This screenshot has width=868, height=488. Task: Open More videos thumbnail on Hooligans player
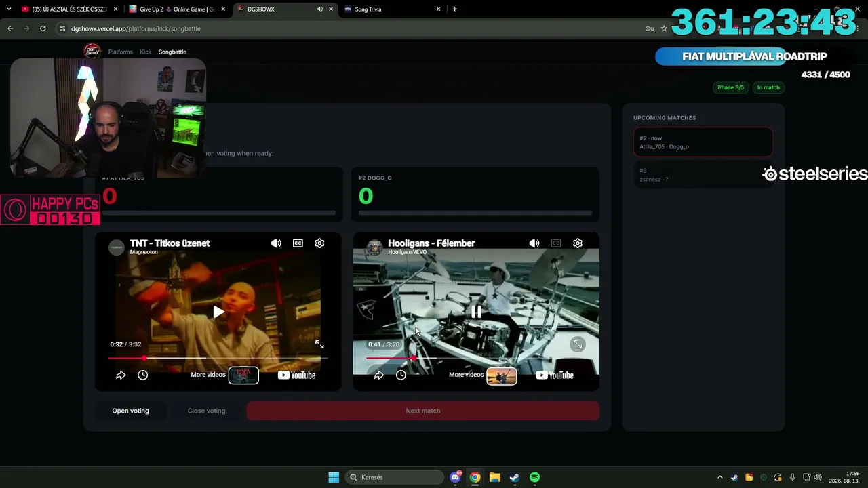pyautogui.click(x=502, y=375)
